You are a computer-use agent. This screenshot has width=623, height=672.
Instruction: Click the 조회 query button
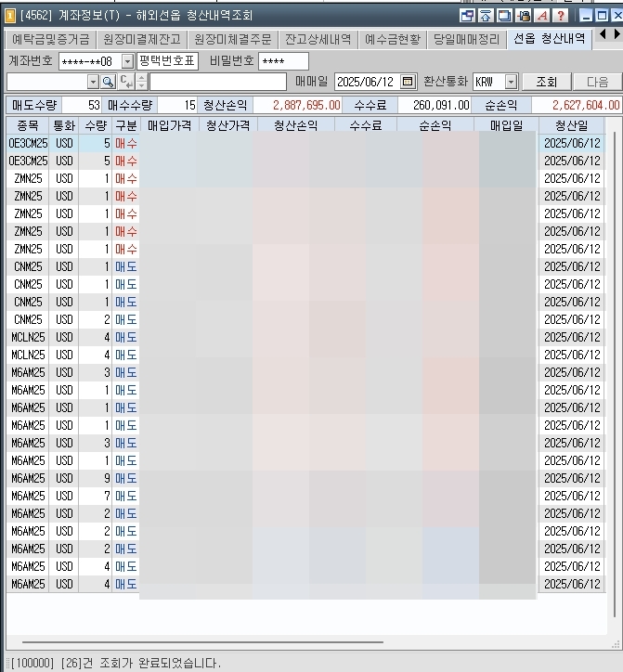click(x=546, y=82)
